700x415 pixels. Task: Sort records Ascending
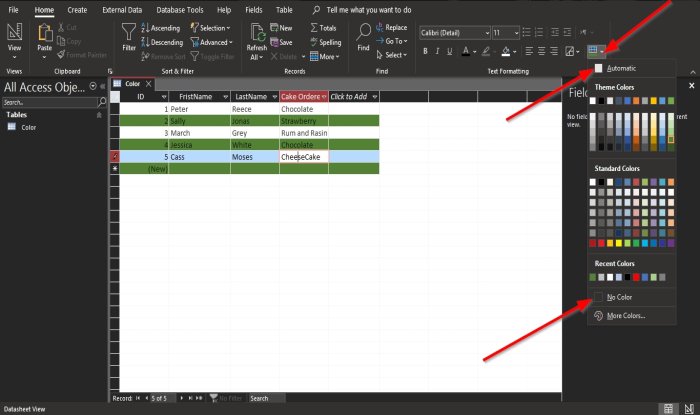pyautogui.click(x=161, y=28)
